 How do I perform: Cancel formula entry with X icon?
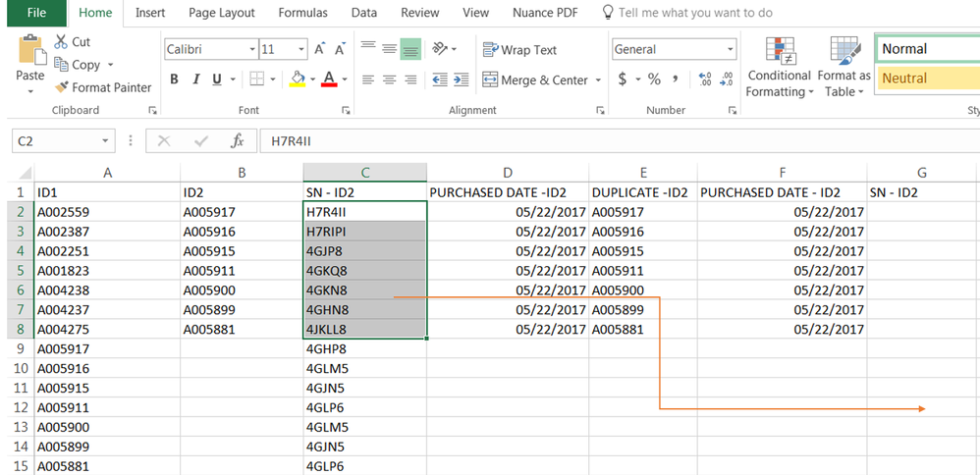tap(164, 141)
